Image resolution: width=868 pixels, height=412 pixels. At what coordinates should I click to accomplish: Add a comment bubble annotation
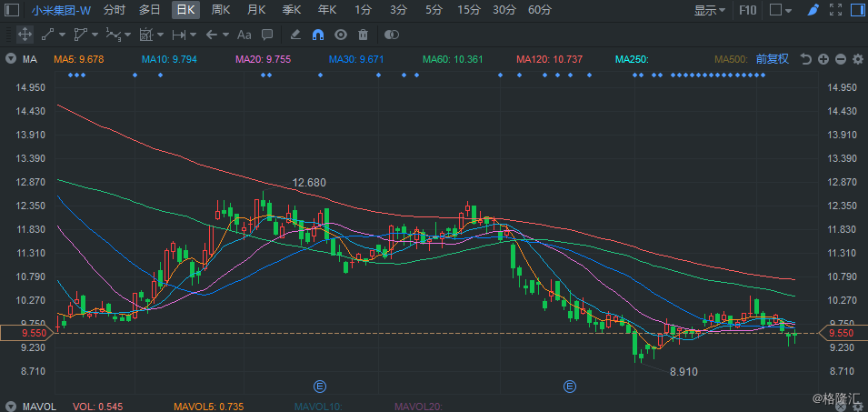coord(267,35)
